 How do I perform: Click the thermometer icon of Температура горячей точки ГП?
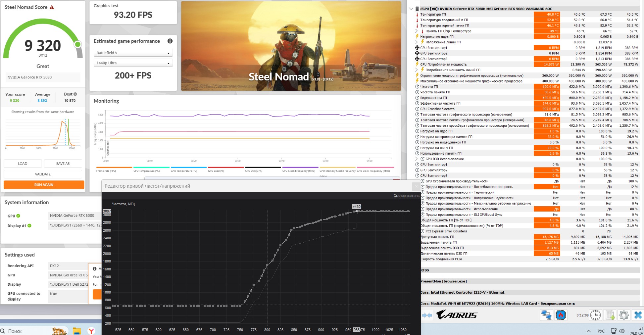coord(417,25)
